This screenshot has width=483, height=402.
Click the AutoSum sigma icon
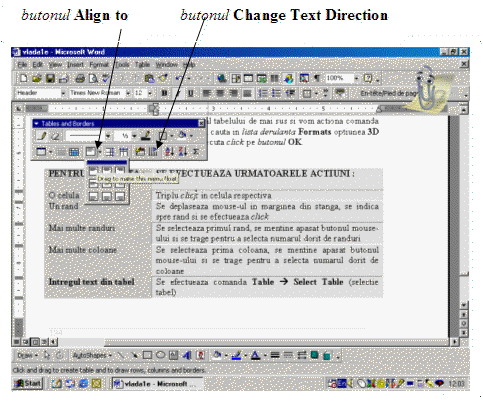(196, 152)
